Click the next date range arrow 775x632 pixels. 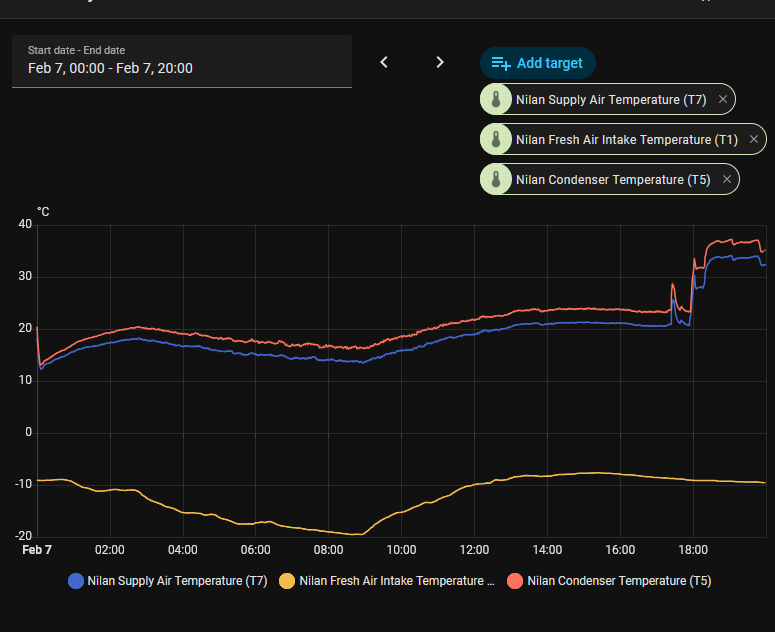(x=440, y=62)
